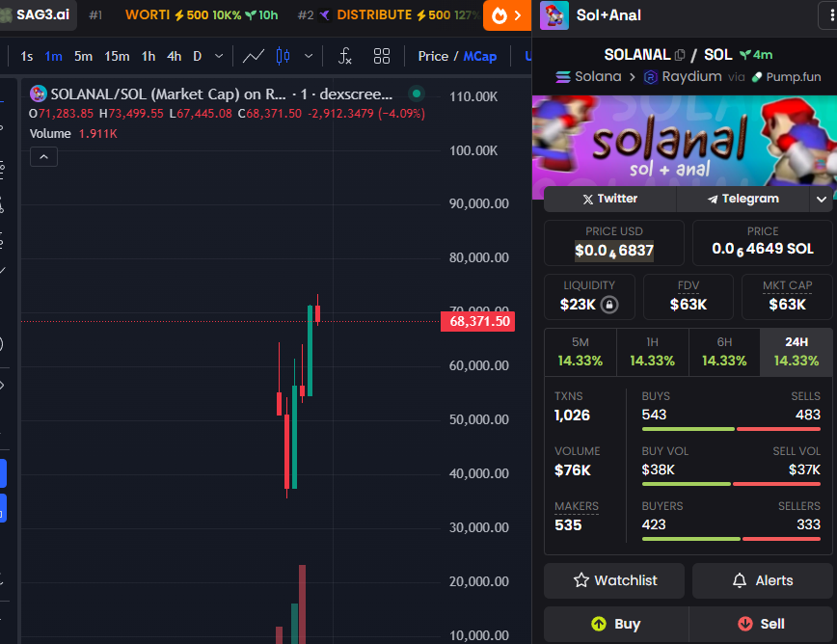This screenshot has height=644, width=837.
Task: Click the SOLANAL chart token logo
Action: click(38, 94)
